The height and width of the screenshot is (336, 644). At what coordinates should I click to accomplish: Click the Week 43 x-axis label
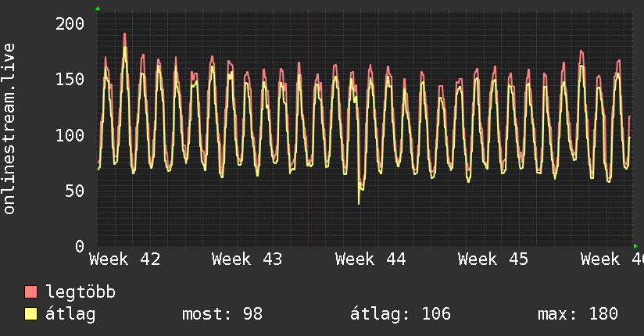coord(247,259)
